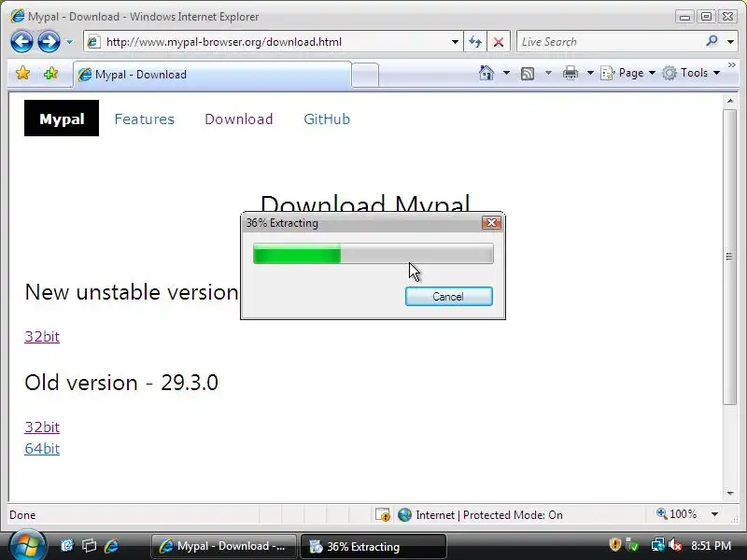The width and height of the screenshot is (747, 560).
Task: Click the green check tray icon
Action: (x=633, y=544)
